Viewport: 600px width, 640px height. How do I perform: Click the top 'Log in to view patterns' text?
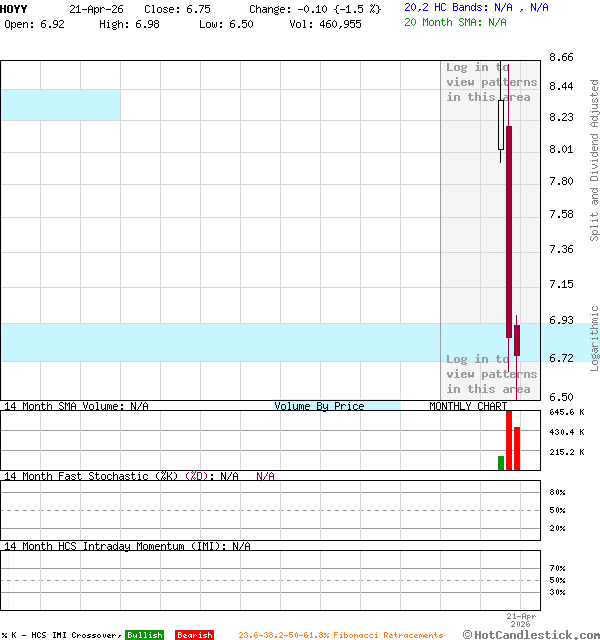pos(491,82)
